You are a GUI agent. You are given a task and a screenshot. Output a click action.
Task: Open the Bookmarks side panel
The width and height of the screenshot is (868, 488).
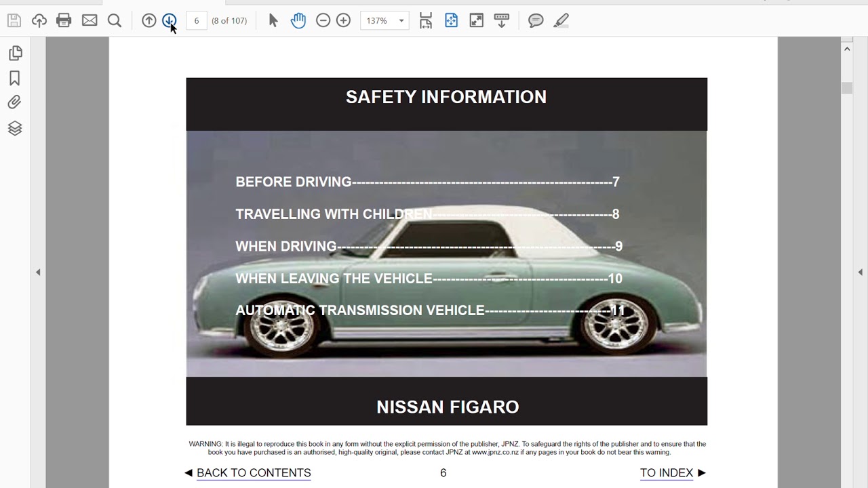[15, 78]
